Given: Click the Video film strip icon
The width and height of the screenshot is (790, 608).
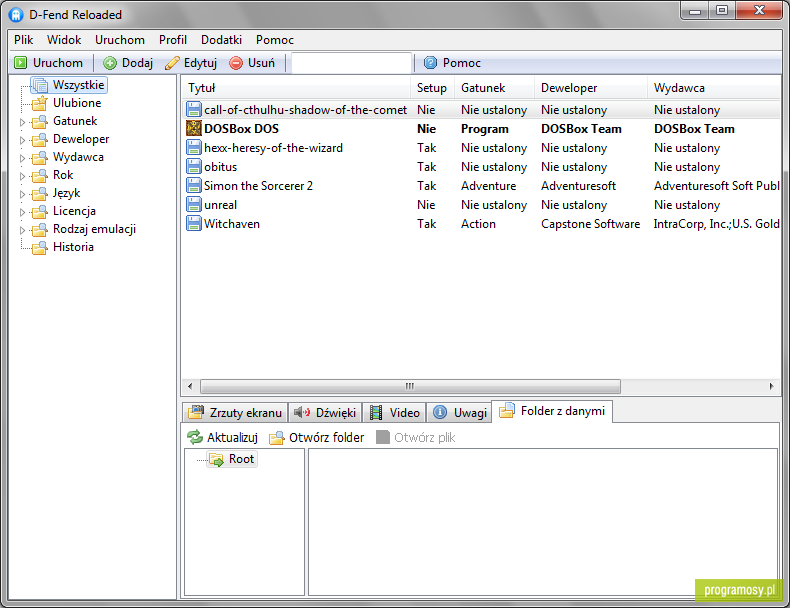Looking at the screenshot, I should click(376, 413).
